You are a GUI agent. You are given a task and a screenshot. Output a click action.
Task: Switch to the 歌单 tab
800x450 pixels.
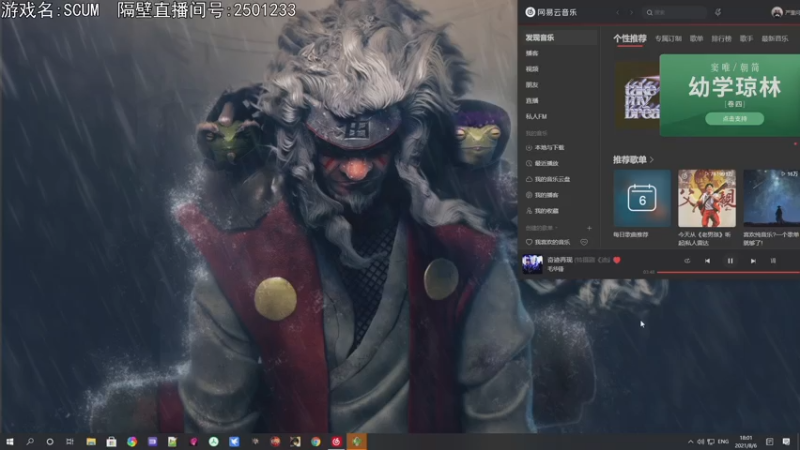pyautogui.click(x=696, y=39)
